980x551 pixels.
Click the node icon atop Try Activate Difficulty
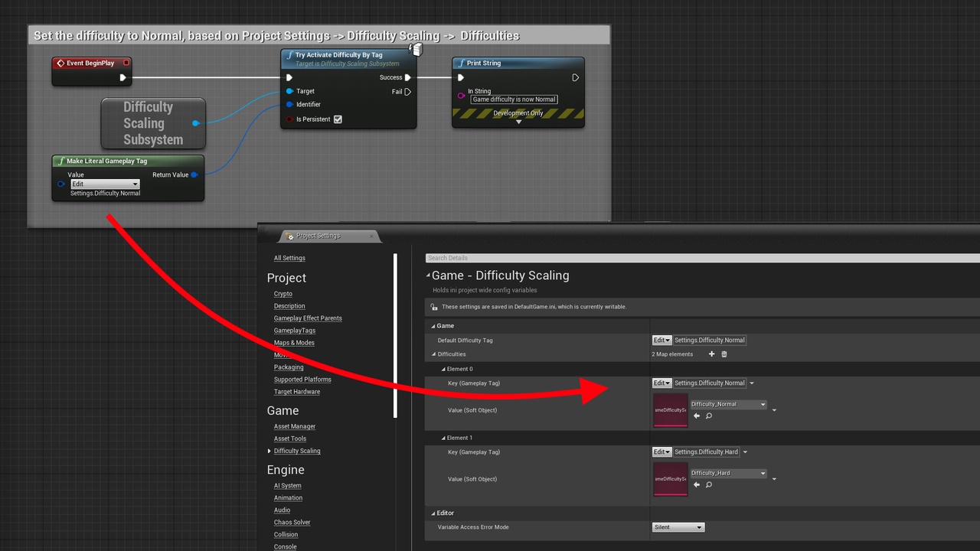(416, 50)
